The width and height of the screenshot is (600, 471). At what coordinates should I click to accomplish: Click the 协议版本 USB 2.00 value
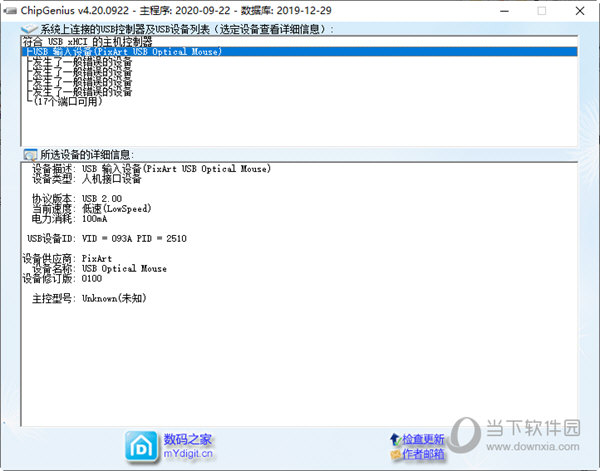click(102, 199)
